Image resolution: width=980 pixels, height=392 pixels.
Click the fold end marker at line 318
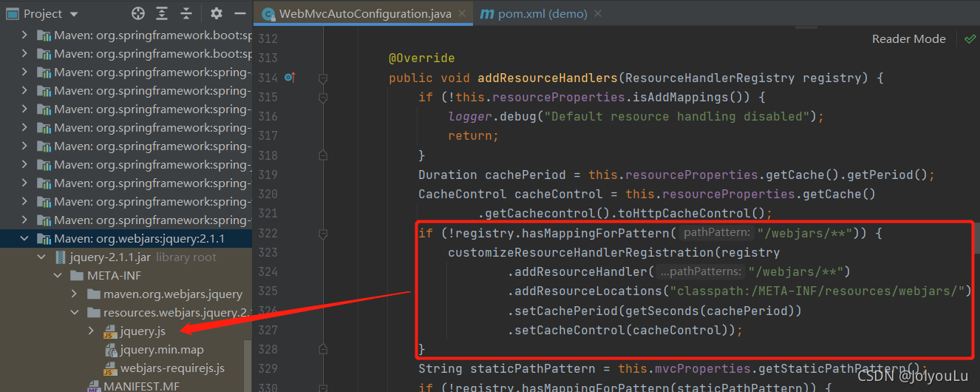(323, 155)
